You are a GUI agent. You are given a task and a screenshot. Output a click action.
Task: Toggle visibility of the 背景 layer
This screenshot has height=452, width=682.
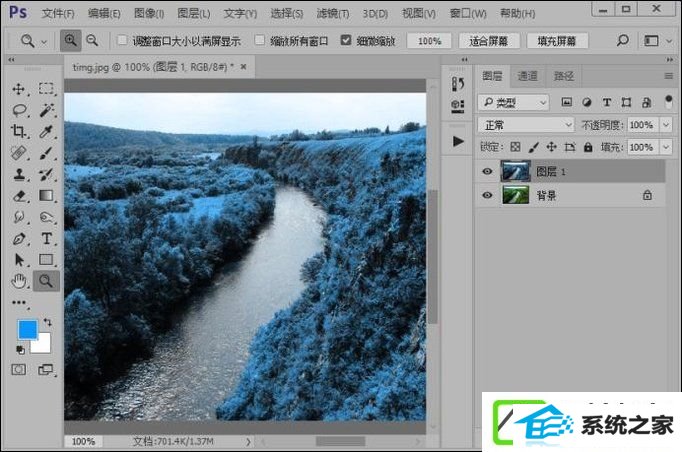coord(487,195)
